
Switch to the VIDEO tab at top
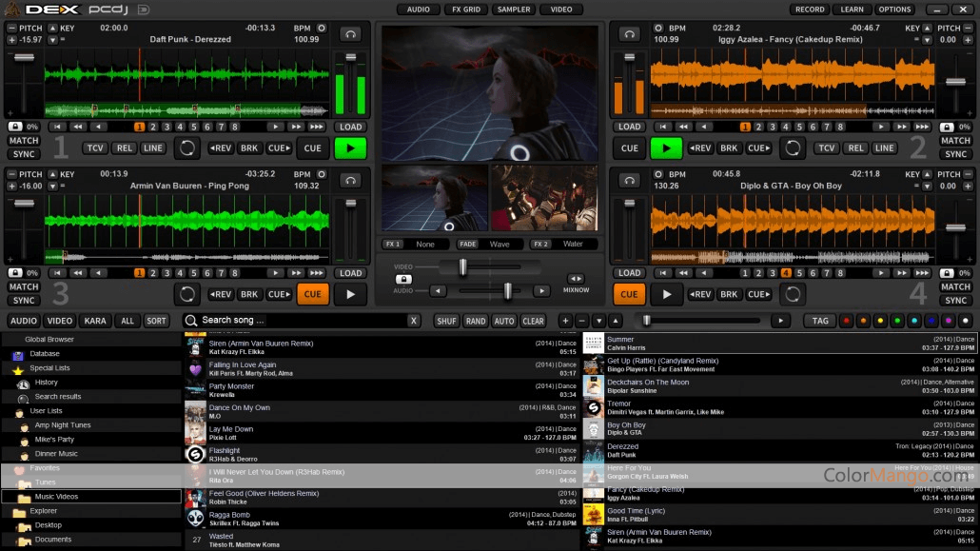click(x=561, y=10)
